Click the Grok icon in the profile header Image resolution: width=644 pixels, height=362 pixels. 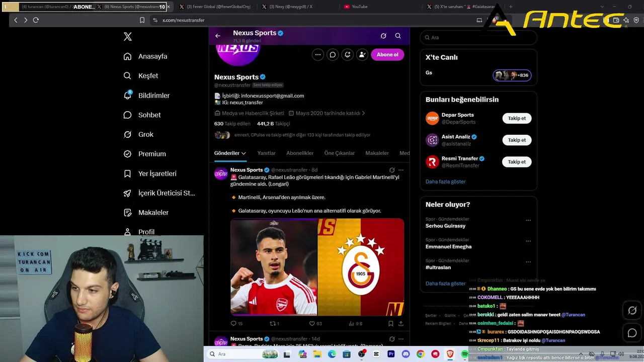[383, 36]
